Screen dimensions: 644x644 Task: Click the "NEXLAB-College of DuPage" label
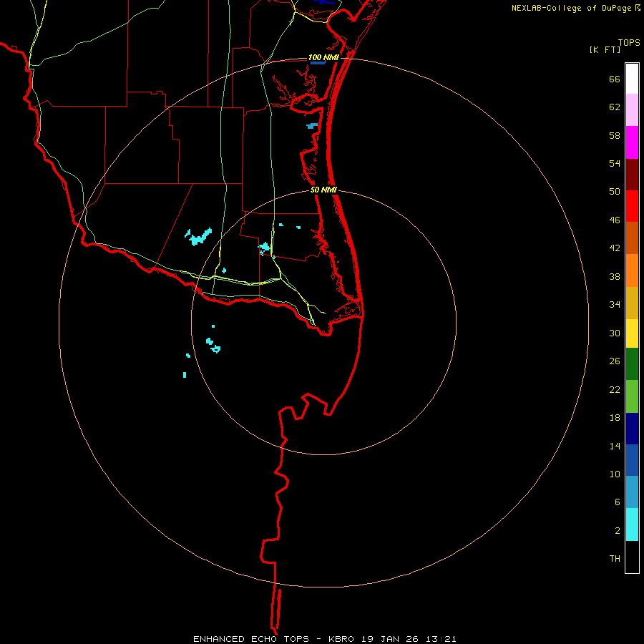(571, 8)
